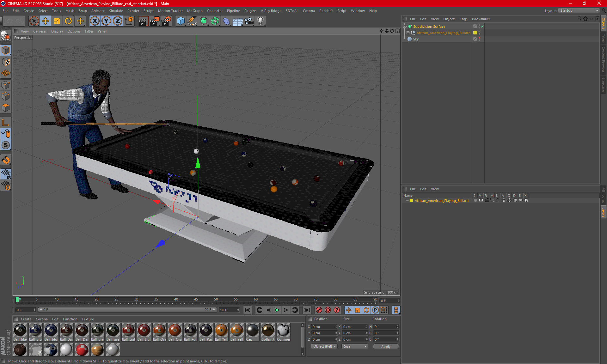Activate the Move tool
Image resolution: width=607 pixels, height=364 pixels.
(46, 21)
